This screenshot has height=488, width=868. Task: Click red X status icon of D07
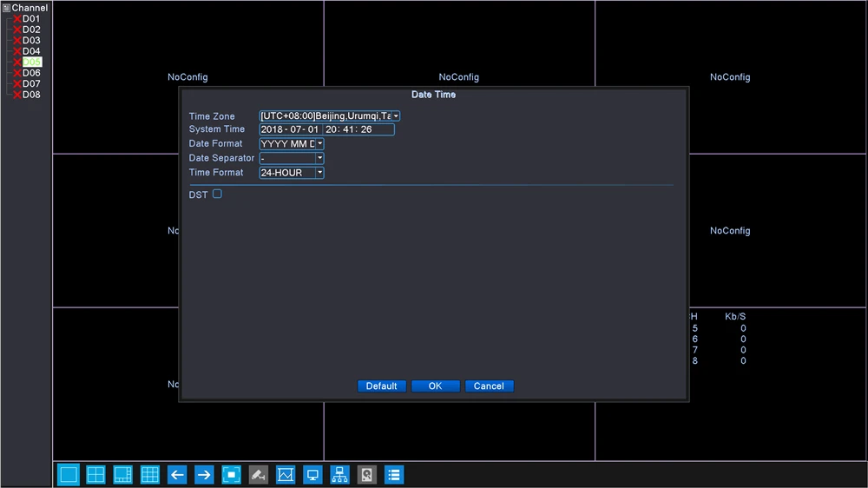coord(17,83)
